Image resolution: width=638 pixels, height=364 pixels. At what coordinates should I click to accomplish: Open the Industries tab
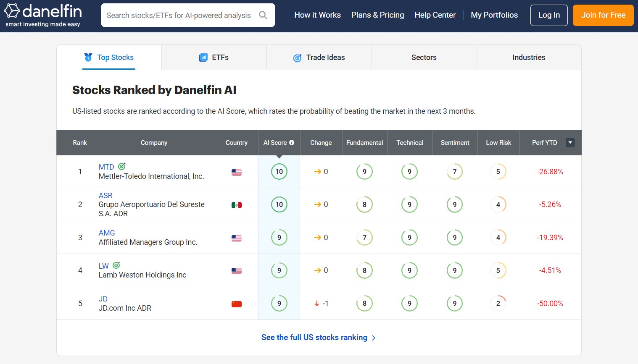(529, 58)
